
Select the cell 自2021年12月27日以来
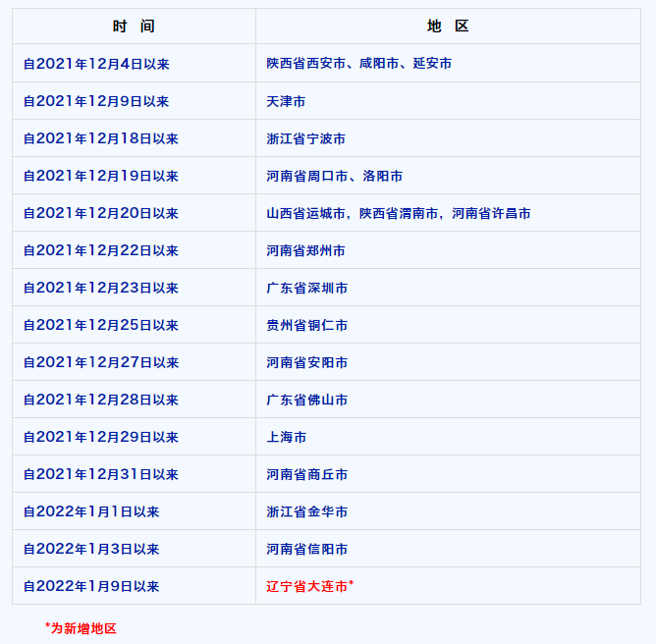coord(134,361)
